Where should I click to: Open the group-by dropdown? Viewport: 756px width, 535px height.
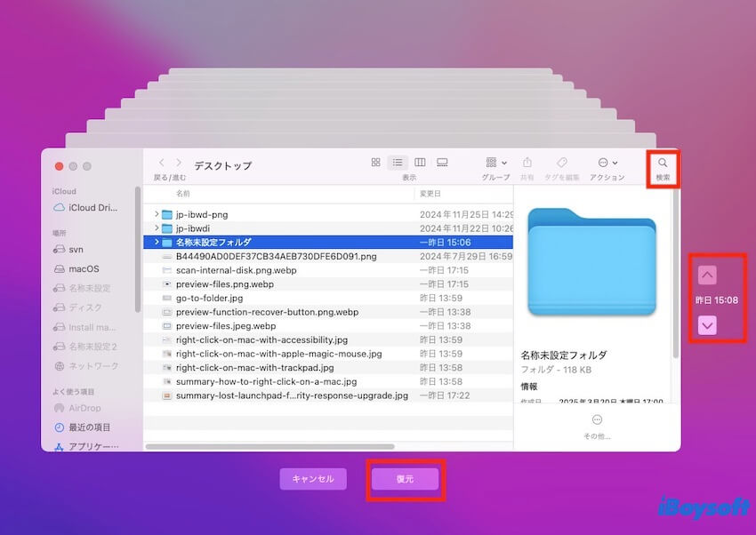(x=495, y=163)
